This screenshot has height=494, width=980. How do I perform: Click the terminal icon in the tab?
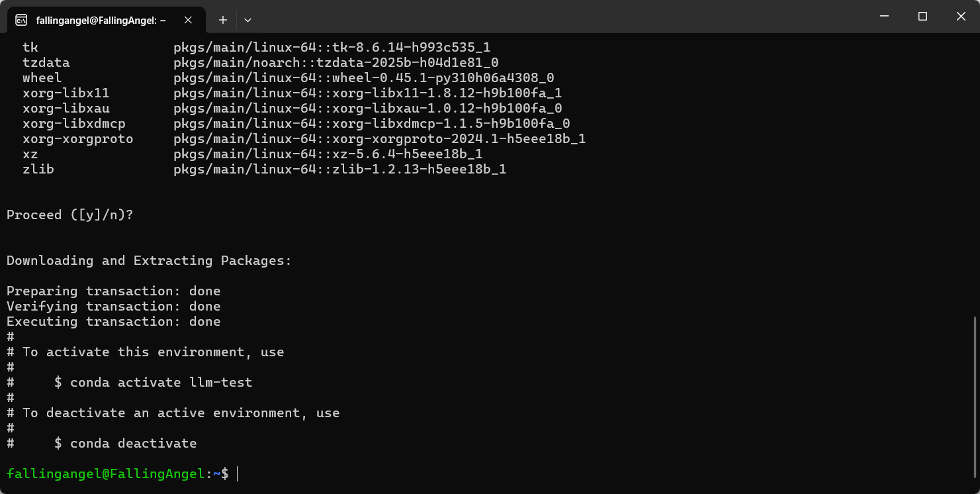pyautogui.click(x=21, y=20)
